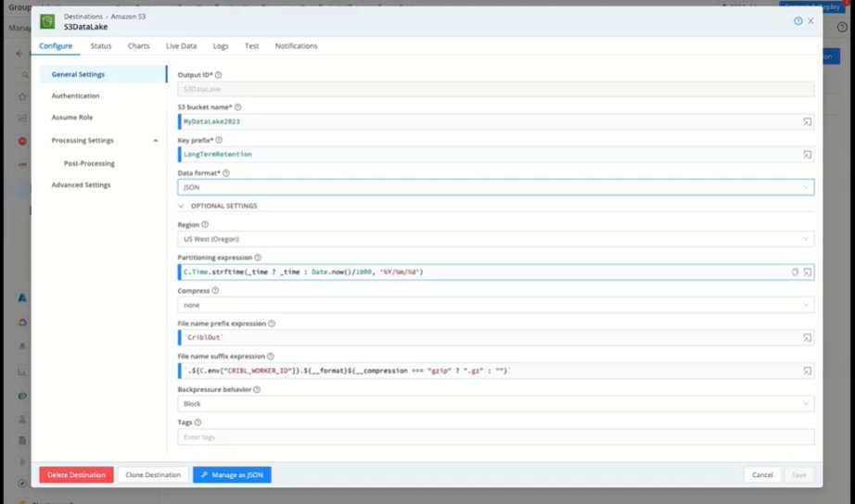Click the Destinations breadcrumb link
The width and height of the screenshot is (855, 504).
(83, 17)
